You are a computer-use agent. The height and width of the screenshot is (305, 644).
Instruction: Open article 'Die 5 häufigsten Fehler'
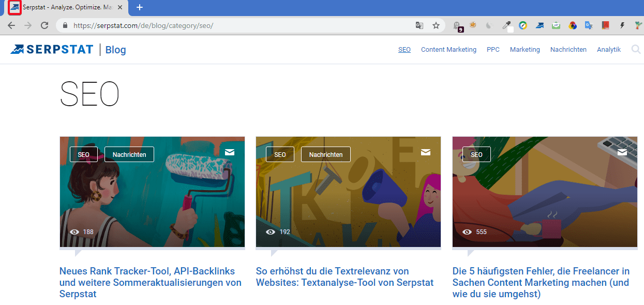[x=541, y=283]
